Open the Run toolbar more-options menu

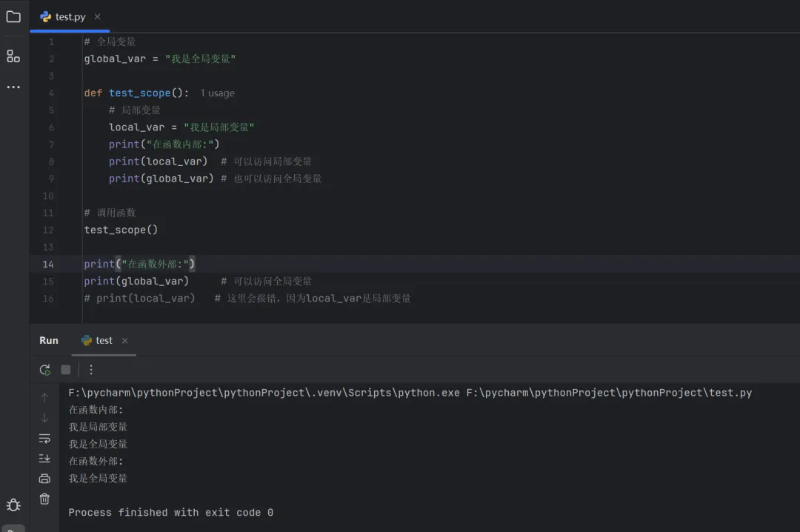(x=91, y=370)
